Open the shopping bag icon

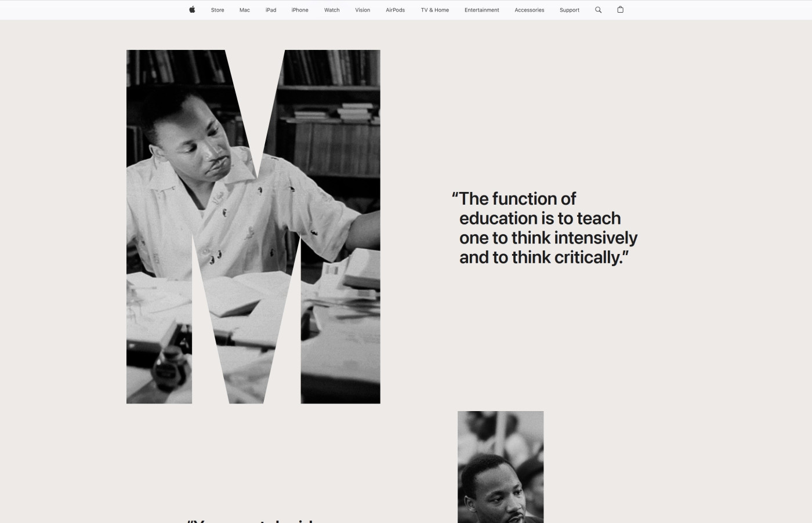pyautogui.click(x=620, y=10)
